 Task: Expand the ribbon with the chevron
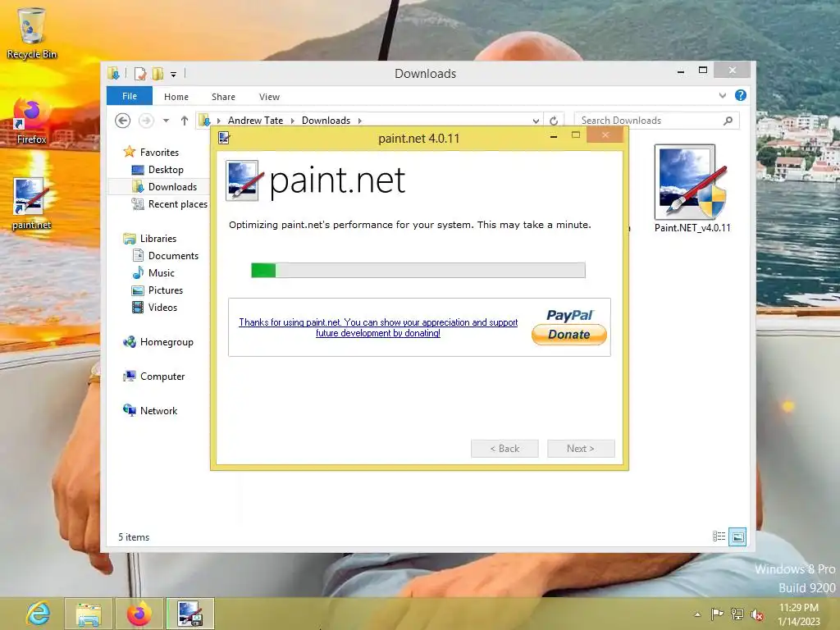(722, 95)
